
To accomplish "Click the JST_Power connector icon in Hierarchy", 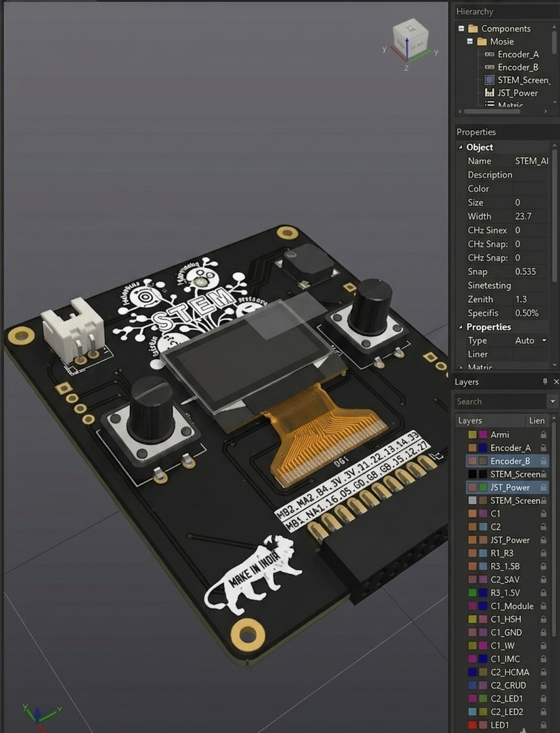I will (490, 93).
